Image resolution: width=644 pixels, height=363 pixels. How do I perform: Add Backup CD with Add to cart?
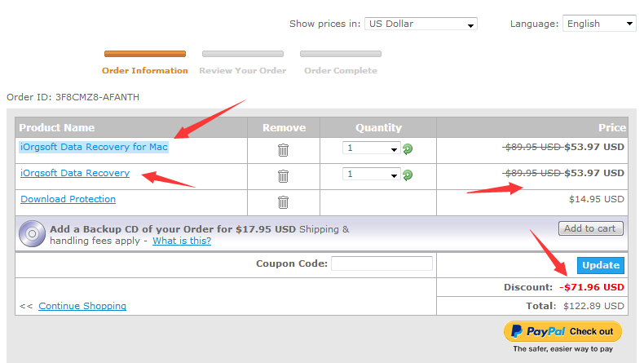tap(591, 228)
